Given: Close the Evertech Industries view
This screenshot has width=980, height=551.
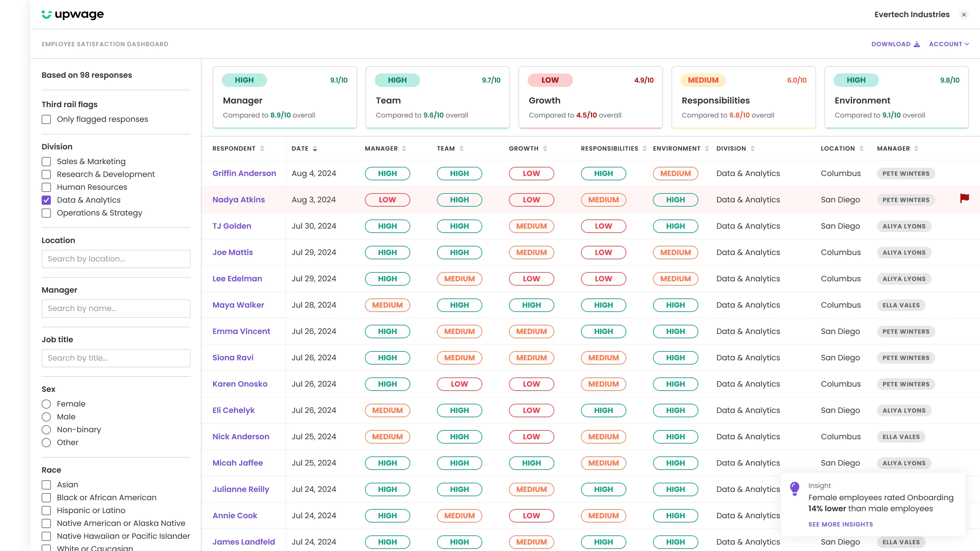Looking at the screenshot, I should click(x=964, y=15).
